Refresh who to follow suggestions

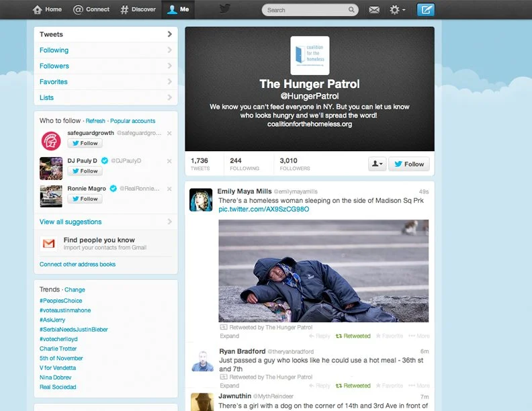pos(95,121)
